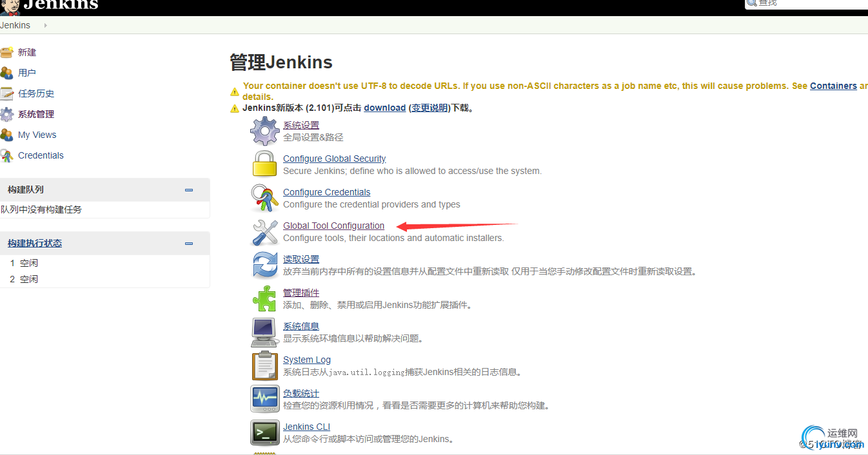The height and width of the screenshot is (455, 868).
Task: Click the computer monitor 系统信息 icon
Action: coord(264,333)
